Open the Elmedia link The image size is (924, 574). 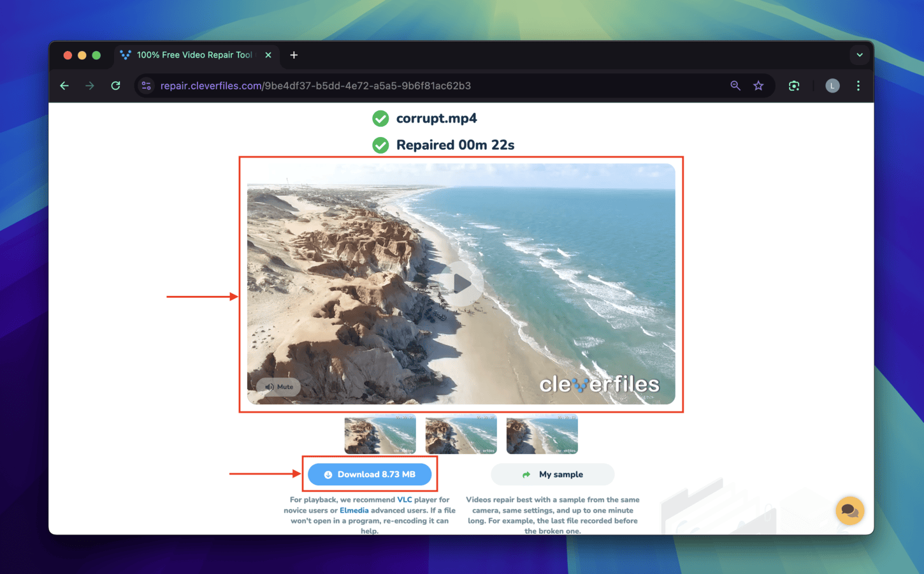(354, 510)
